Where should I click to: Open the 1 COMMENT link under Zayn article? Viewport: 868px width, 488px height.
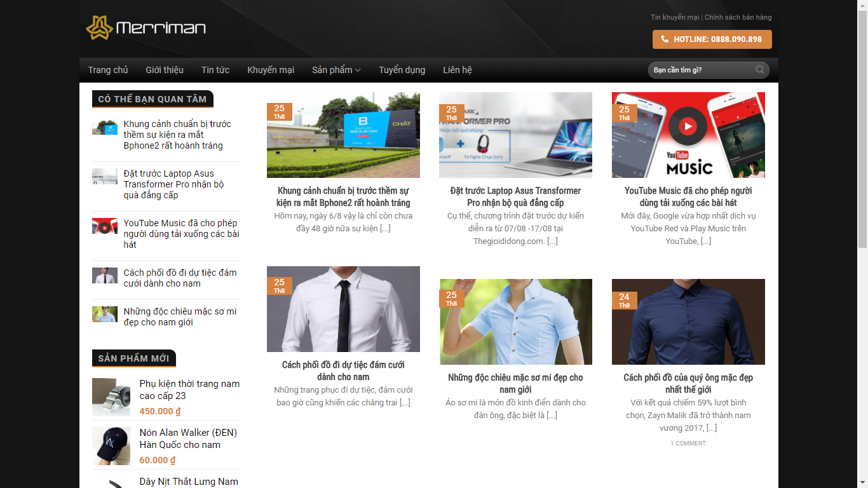pos(688,444)
